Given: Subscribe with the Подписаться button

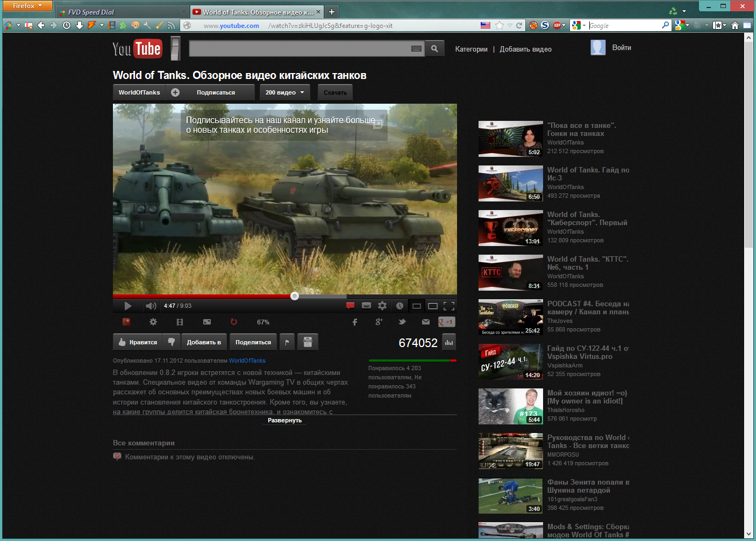Looking at the screenshot, I should (210, 92).
